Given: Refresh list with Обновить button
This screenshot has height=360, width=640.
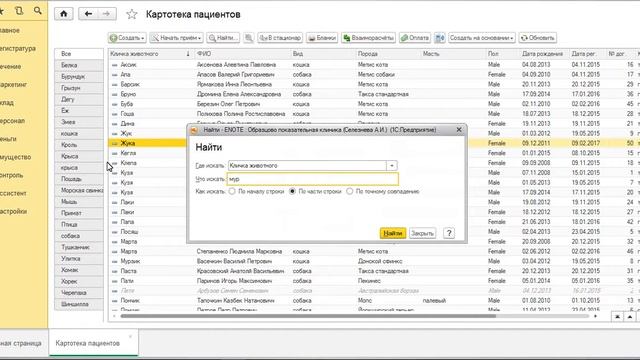Looking at the screenshot, I should [538, 38].
